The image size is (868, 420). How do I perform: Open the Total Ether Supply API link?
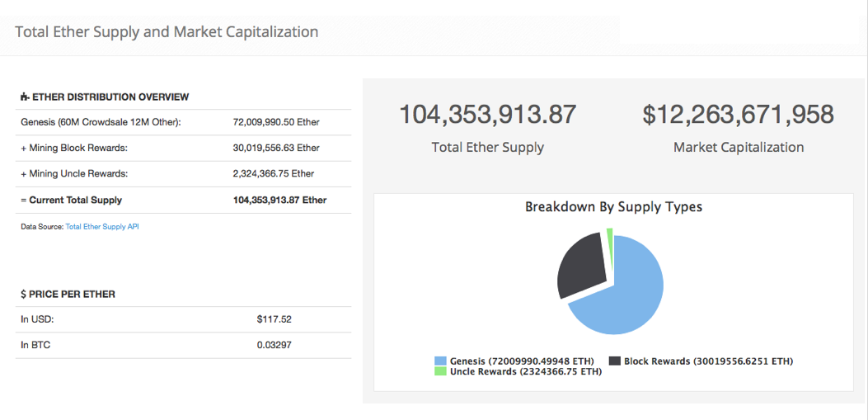(x=102, y=226)
